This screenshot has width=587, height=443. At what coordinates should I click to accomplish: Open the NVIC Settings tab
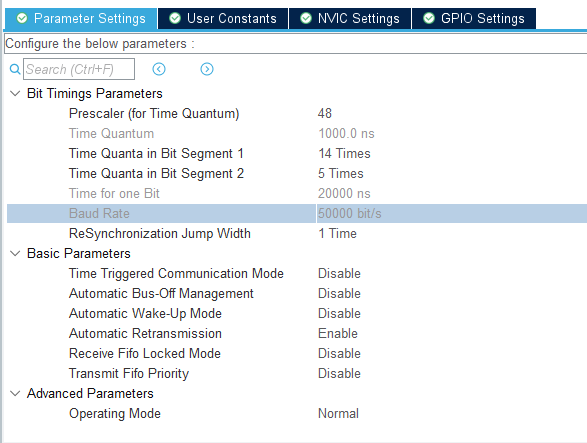click(x=350, y=18)
